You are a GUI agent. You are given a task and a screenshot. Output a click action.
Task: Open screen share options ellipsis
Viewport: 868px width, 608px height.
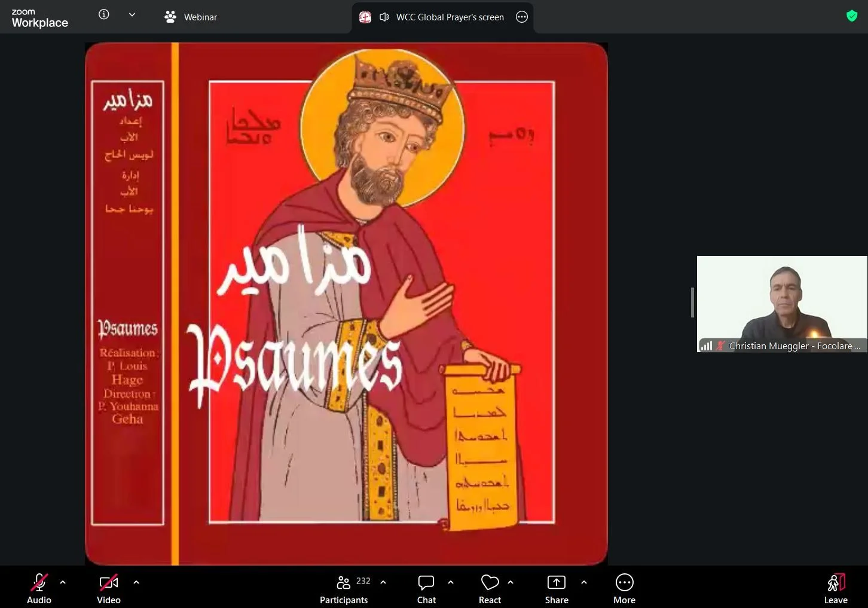pyautogui.click(x=522, y=17)
